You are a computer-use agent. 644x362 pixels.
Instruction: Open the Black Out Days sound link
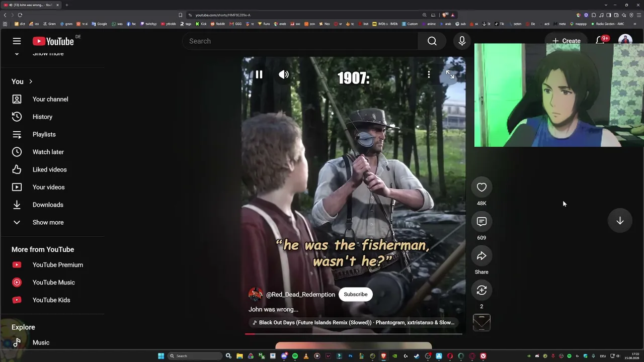pyautogui.click(x=353, y=323)
